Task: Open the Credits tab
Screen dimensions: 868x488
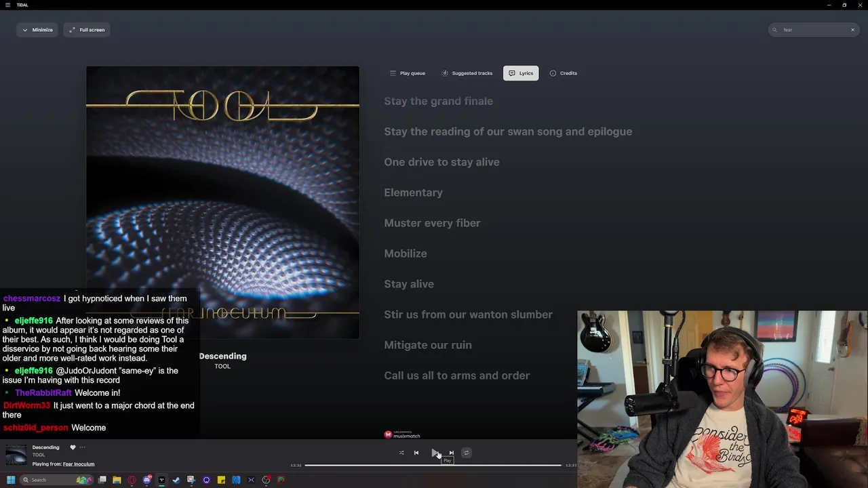Action: 564,73
